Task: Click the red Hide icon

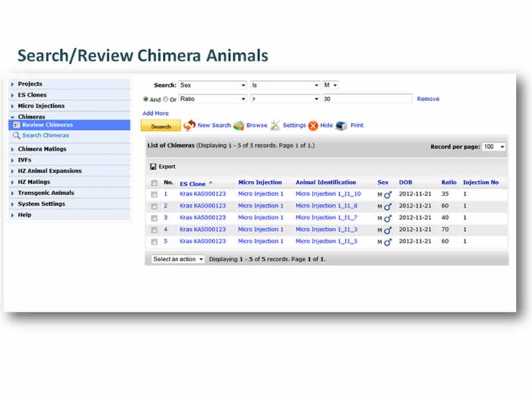Action: click(x=313, y=126)
